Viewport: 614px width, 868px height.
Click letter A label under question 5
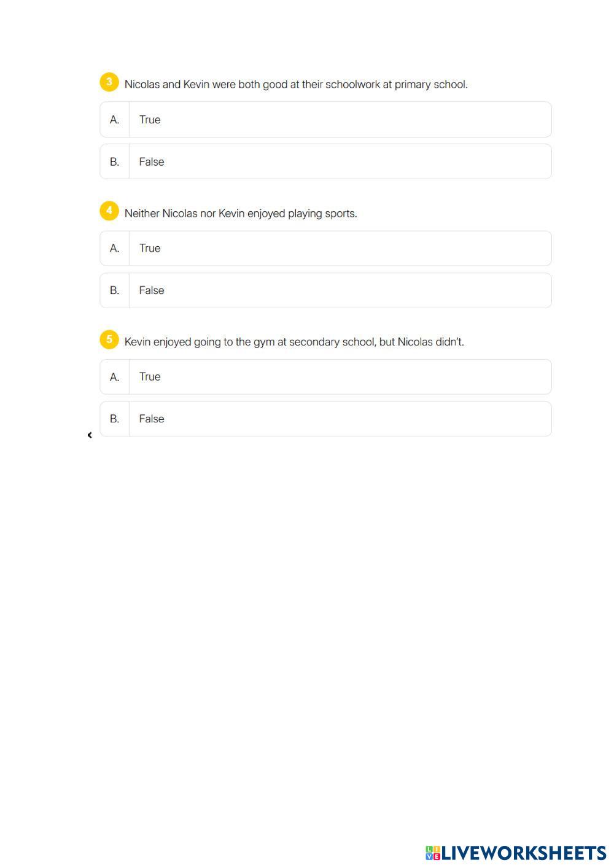click(115, 377)
